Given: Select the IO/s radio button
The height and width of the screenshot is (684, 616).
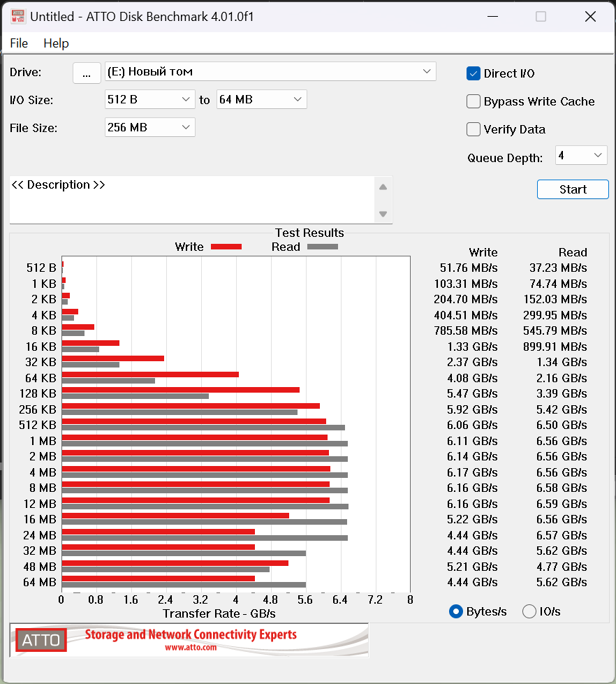Looking at the screenshot, I should coord(529,611).
